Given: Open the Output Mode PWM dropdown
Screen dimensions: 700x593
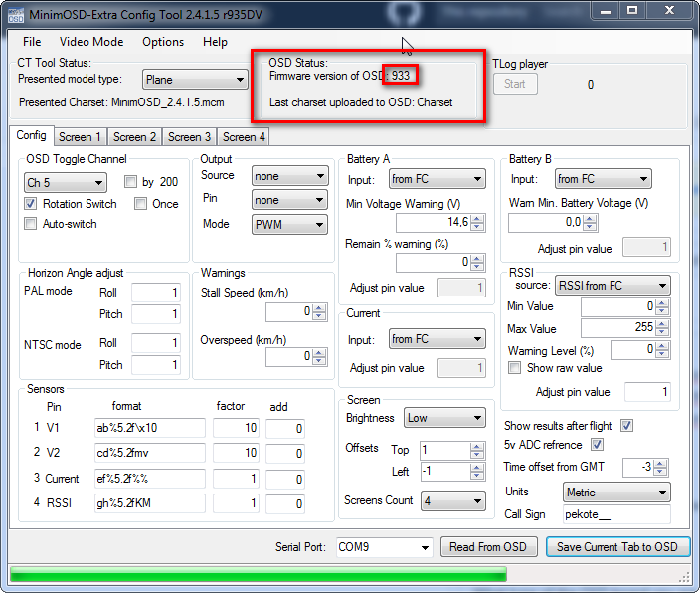Looking at the screenshot, I should [x=289, y=224].
